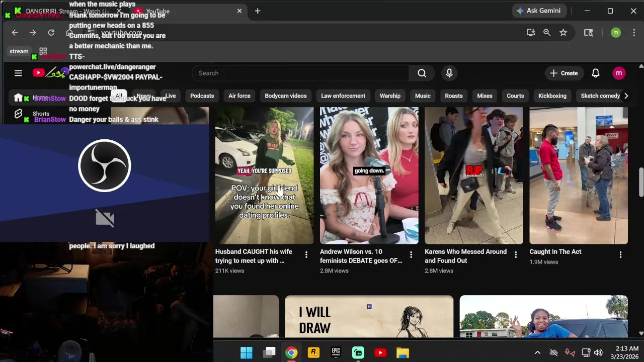Select the Warship chip
The image size is (644, 362).
click(x=390, y=96)
